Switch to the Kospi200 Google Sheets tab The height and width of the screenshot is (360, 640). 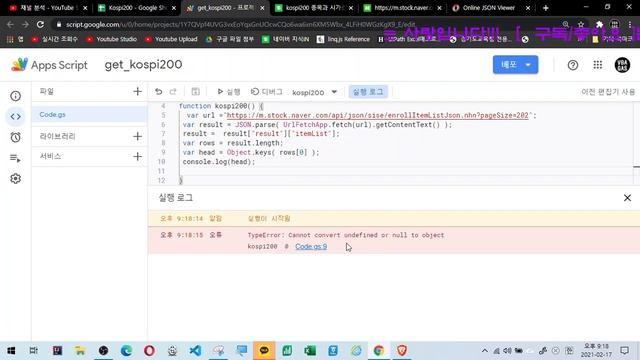(x=137, y=8)
